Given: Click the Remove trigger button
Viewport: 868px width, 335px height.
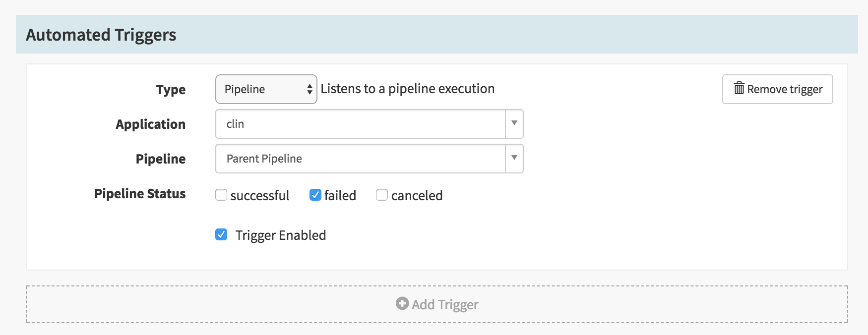Looking at the screenshot, I should coord(777,89).
